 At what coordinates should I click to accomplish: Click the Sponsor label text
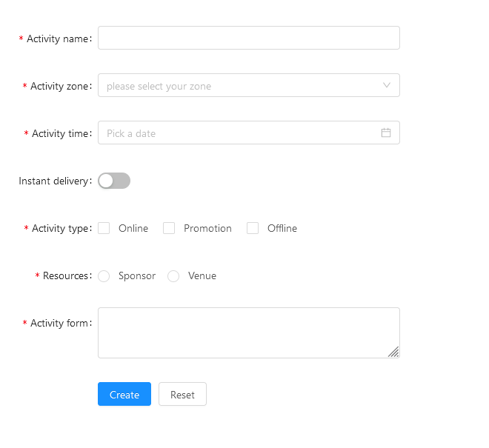click(x=137, y=276)
